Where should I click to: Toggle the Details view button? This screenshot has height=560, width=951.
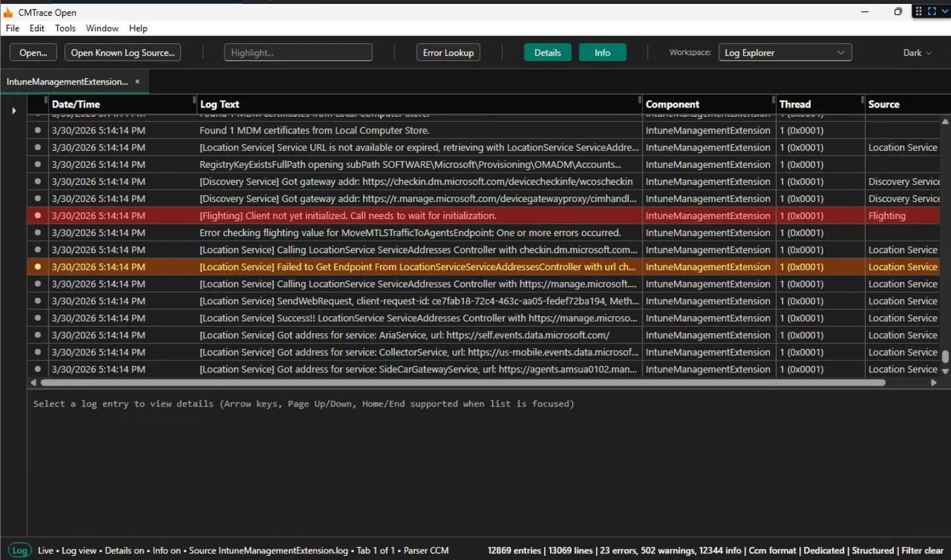tap(547, 52)
